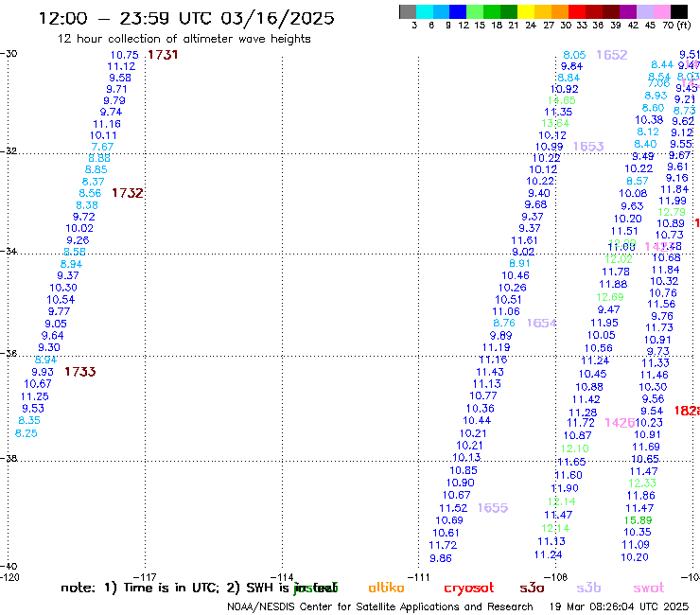This screenshot has width=700, height=615.
Task: Click the wave height value 11.95
Action: point(604,323)
